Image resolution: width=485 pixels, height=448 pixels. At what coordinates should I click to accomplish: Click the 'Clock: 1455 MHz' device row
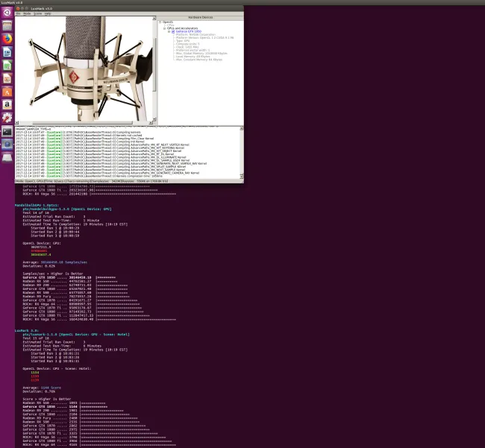[187, 47]
